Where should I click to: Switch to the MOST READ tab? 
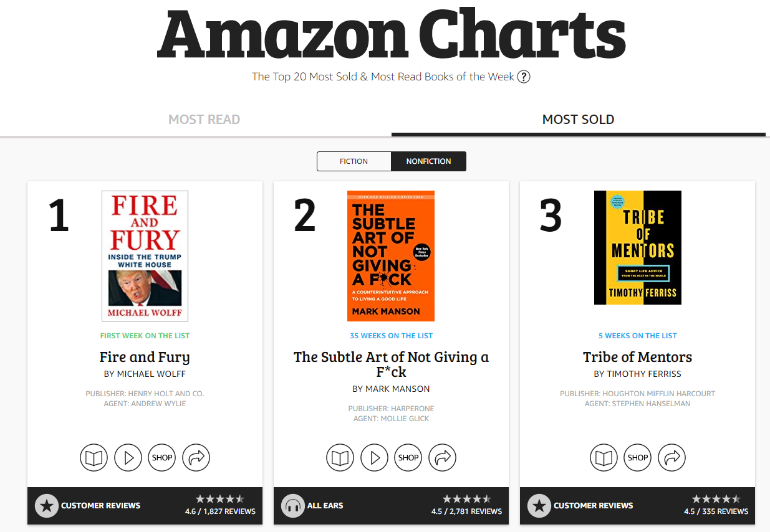[x=205, y=120]
